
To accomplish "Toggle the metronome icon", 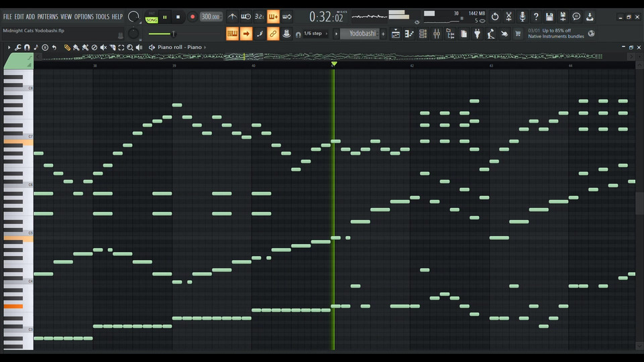I will (x=233, y=17).
